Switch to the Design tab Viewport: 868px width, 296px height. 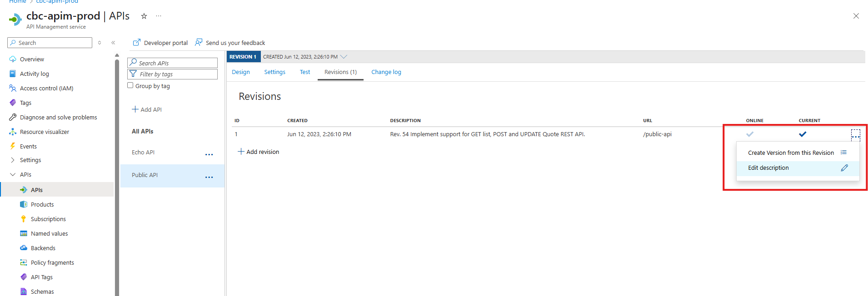coord(240,72)
